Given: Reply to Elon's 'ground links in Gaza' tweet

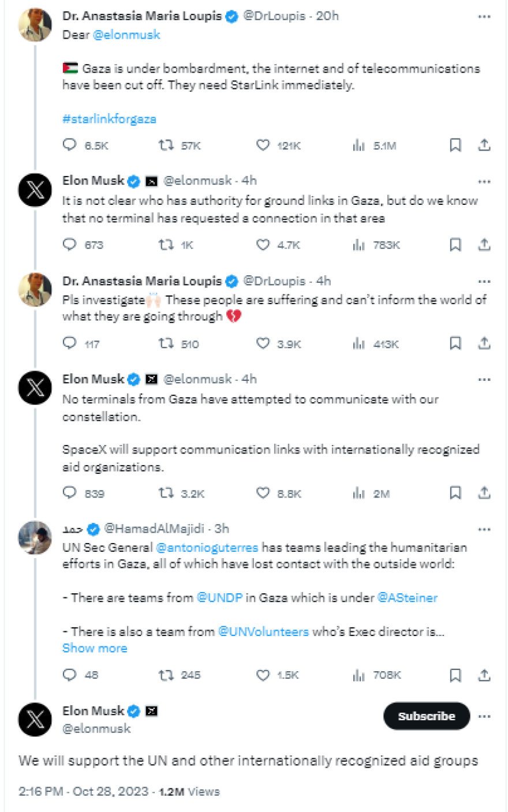Looking at the screenshot, I should pos(69,245).
